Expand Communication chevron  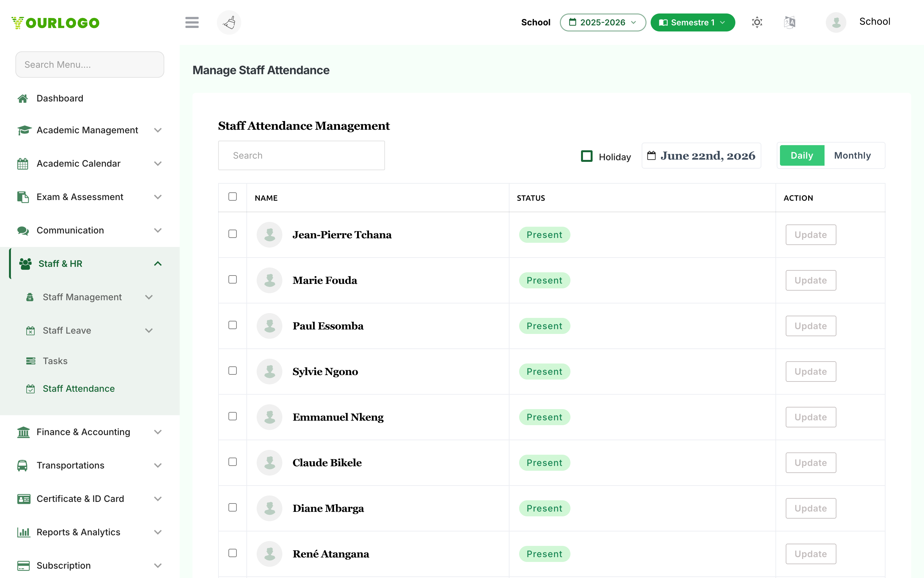(158, 231)
